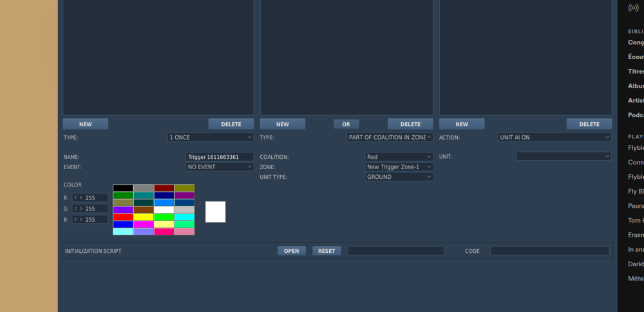Click the trigger NAME input field

220,157
